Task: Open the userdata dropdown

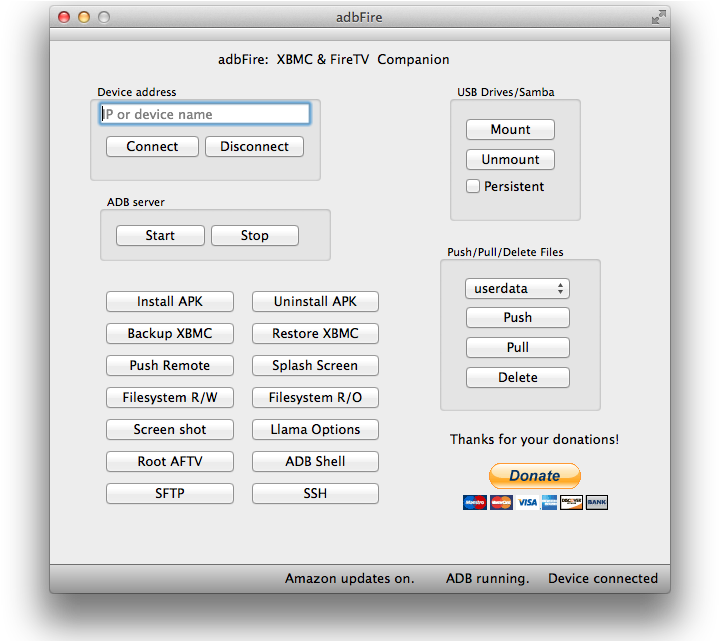Action: [517, 288]
